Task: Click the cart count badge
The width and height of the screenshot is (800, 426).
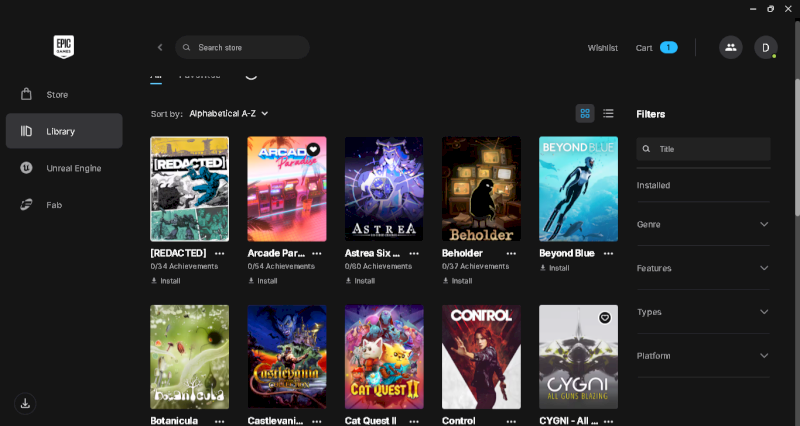Action: tap(668, 47)
